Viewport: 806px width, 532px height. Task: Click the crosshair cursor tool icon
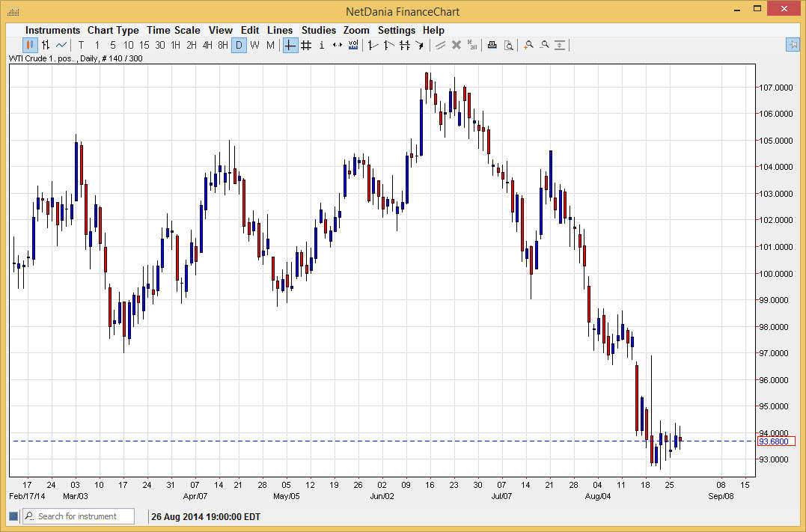tap(289, 45)
